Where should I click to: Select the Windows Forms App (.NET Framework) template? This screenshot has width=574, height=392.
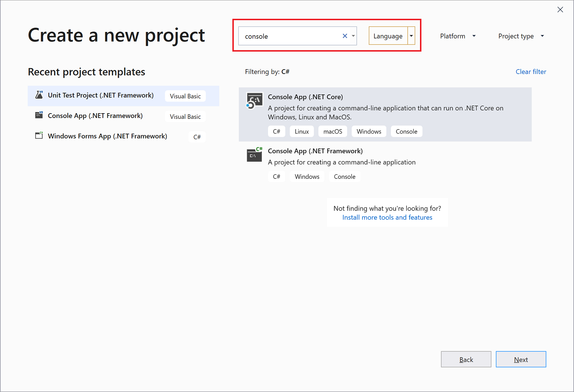tap(123, 136)
